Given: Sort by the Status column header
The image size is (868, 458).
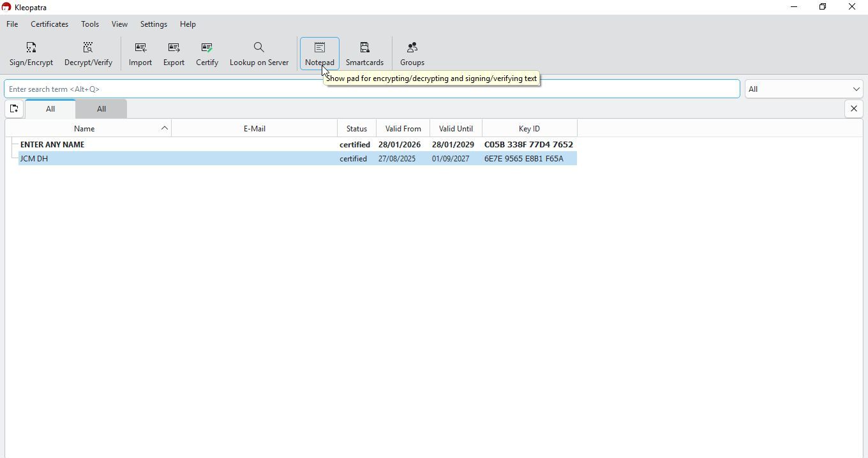Looking at the screenshot, I should [x=357, y=129].
